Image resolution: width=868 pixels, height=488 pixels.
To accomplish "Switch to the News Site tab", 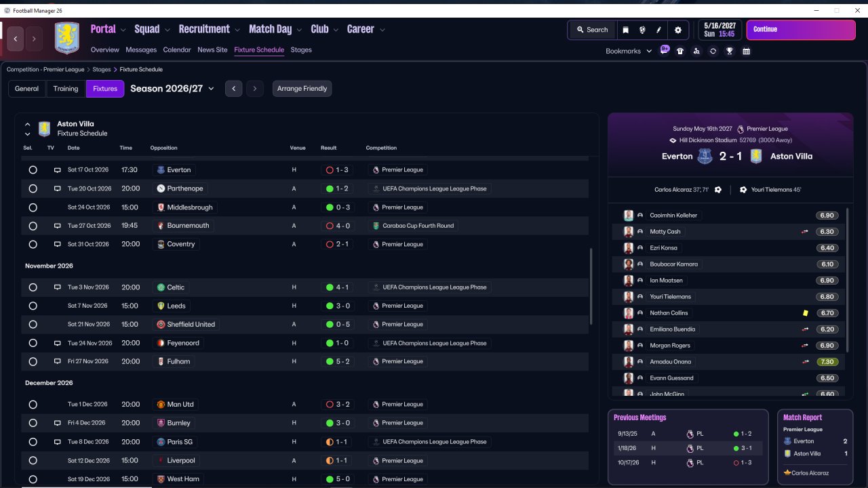I will pyautogui.click(x=212, y=50).
